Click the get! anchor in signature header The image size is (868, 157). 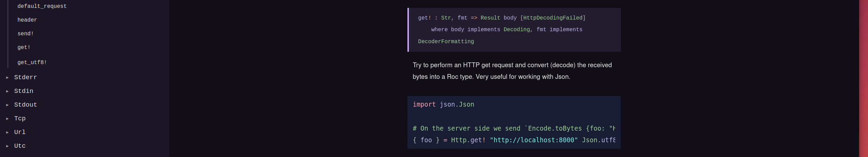coord(425,18)
